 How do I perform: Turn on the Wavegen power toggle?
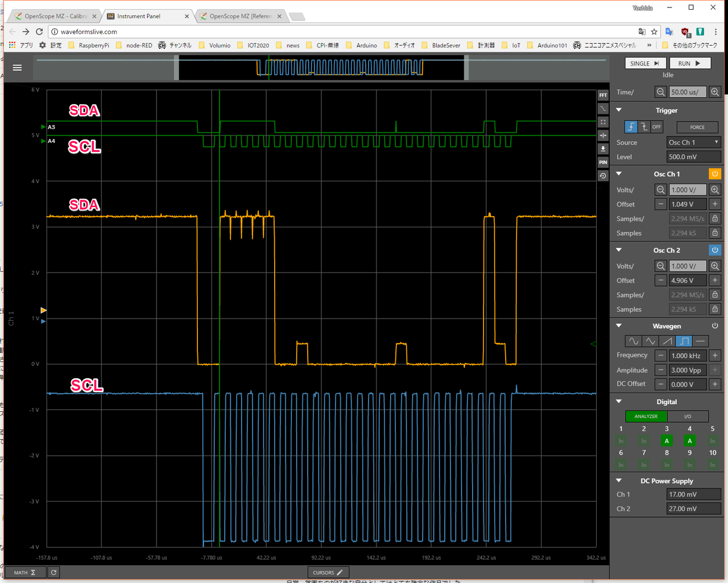point(715,326)
